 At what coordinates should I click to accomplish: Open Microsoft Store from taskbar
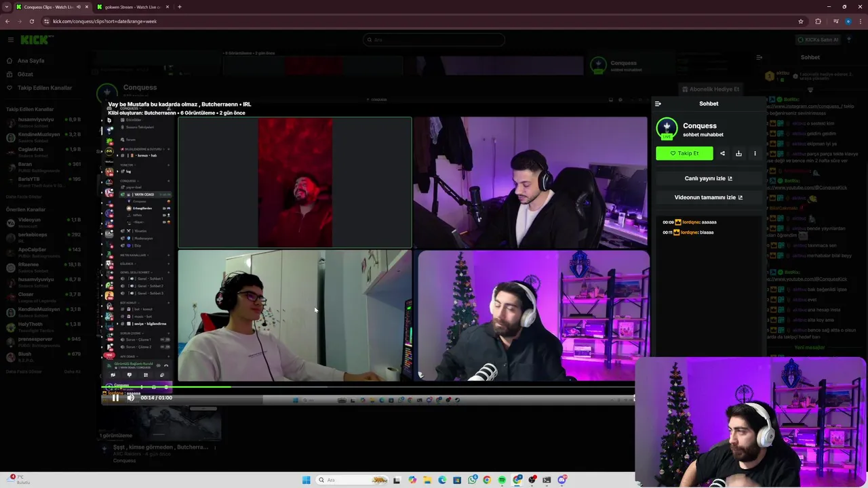click(x=457, y=480)
